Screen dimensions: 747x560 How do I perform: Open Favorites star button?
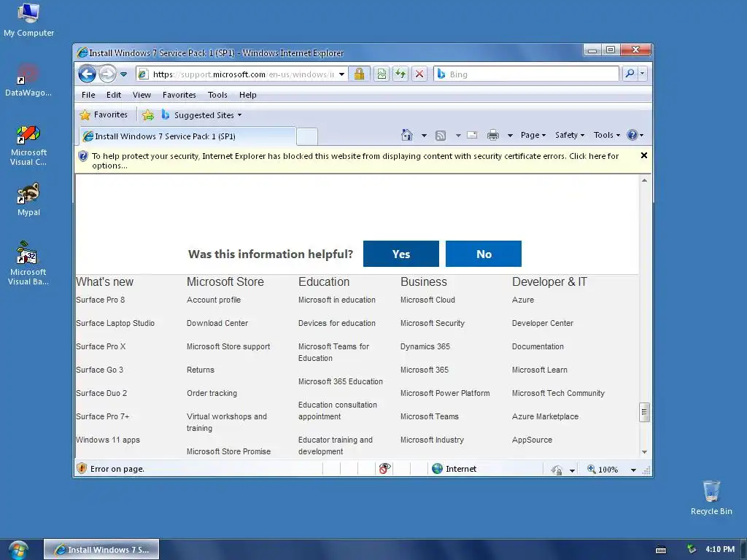coord(104,114)
